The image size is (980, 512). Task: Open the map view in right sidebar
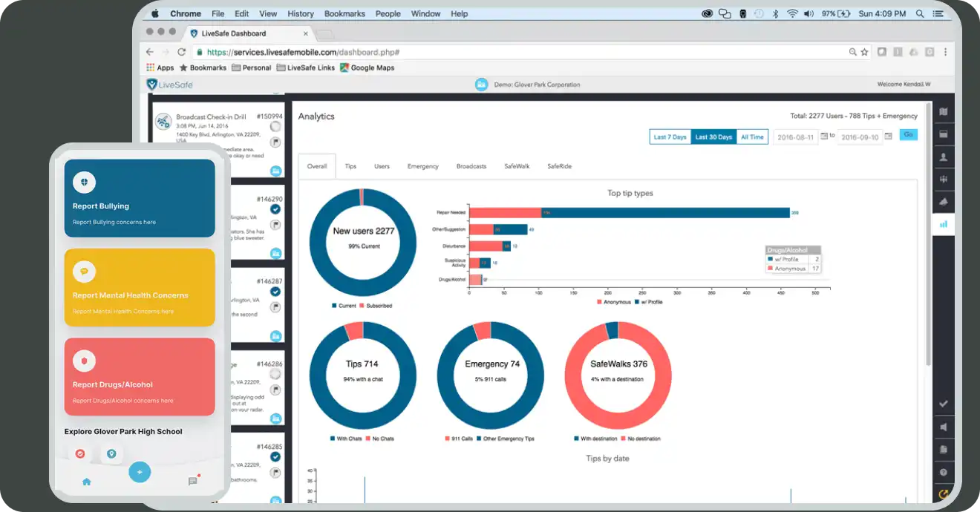click(944, 112)
